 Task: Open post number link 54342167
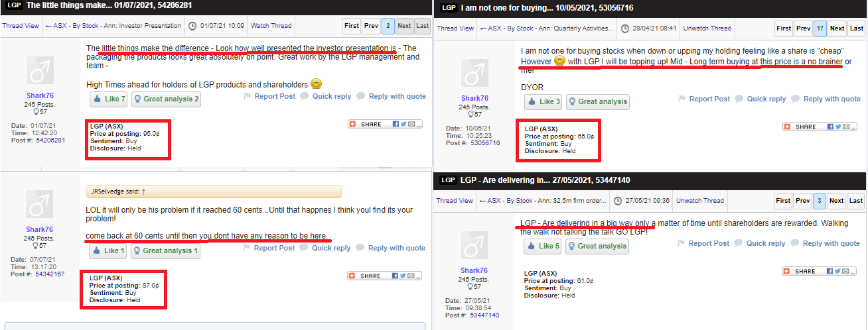click(x=50, y=274)
